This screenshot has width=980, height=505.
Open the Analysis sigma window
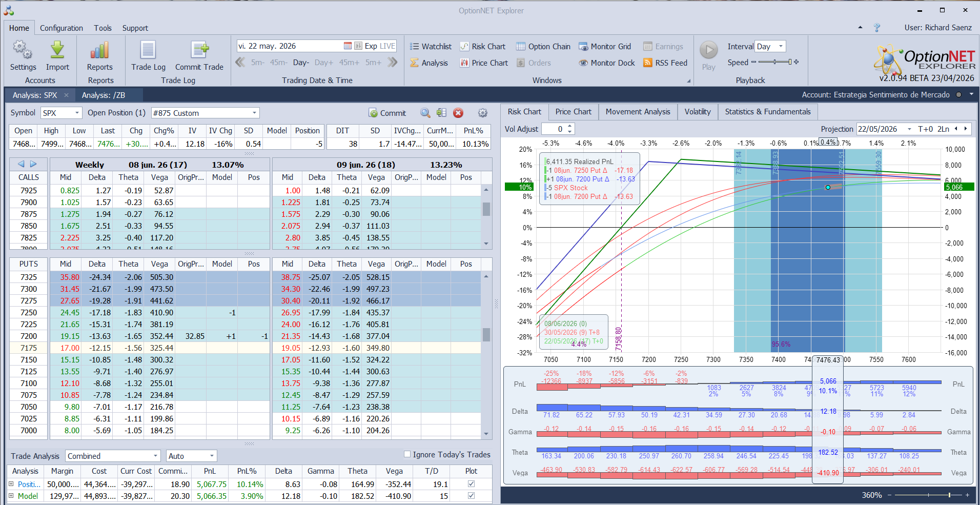pyautogui.click(x=428, y=63)
